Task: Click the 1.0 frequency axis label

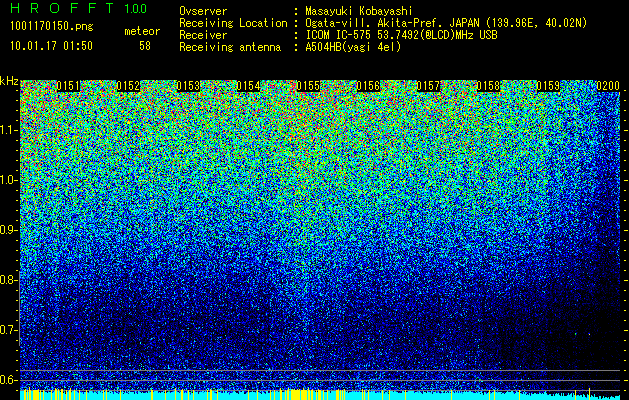Action: pyautogui.click(x=9, y=180)
